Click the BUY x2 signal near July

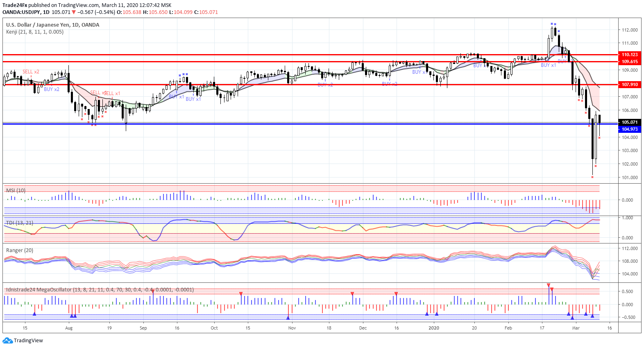pos(52,89)
